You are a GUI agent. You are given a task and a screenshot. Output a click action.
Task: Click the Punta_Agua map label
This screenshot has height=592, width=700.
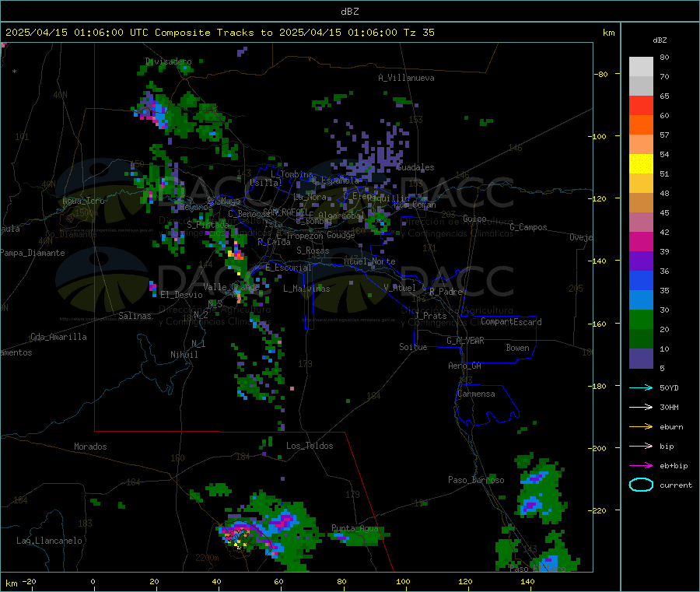point(355,528)
